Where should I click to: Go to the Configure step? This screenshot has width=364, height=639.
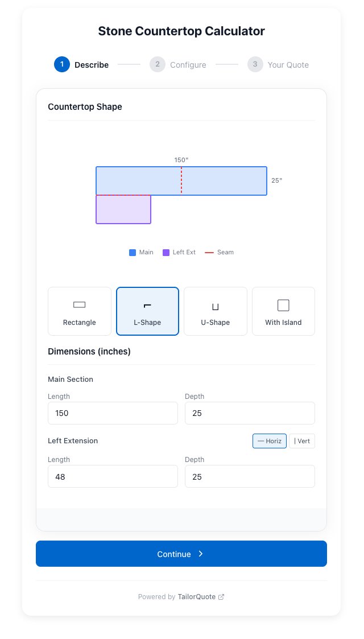(188, 65)
